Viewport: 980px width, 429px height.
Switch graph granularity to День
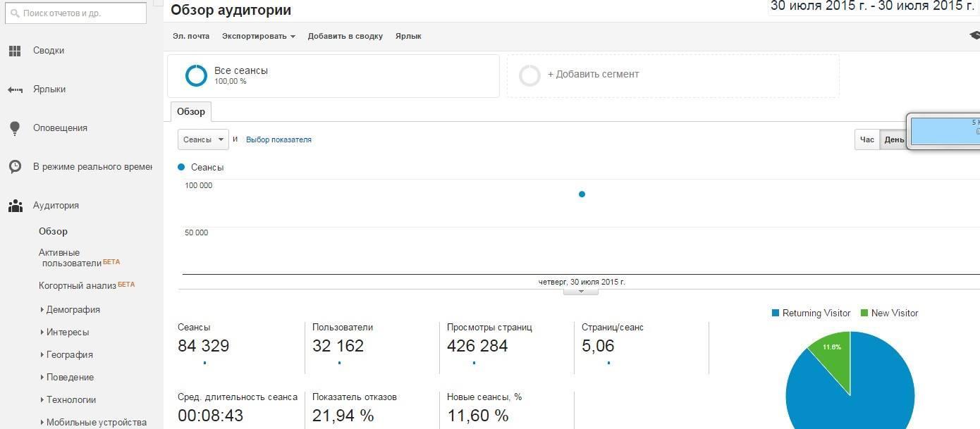coord(893,139)
